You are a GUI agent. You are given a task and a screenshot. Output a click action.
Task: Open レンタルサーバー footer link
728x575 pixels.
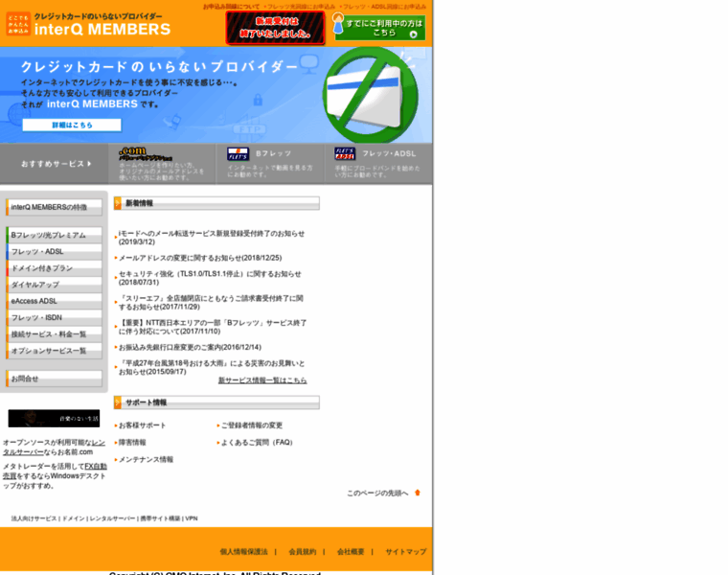coord(112,518)
